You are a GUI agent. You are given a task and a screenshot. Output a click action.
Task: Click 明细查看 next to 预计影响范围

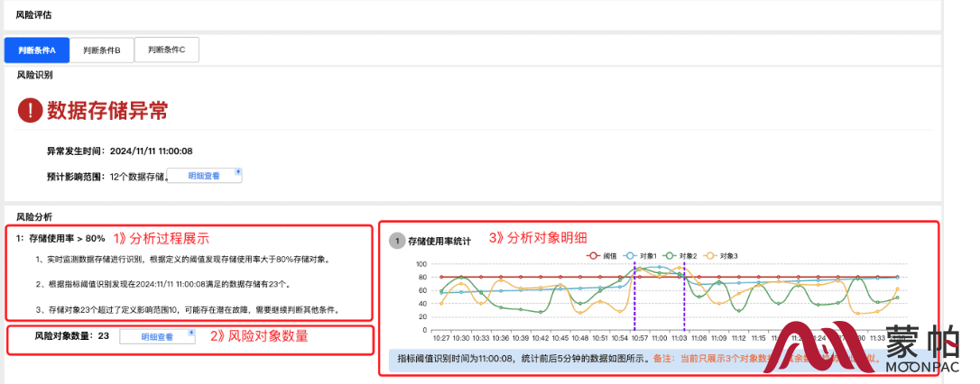click(x=204, y=176)
